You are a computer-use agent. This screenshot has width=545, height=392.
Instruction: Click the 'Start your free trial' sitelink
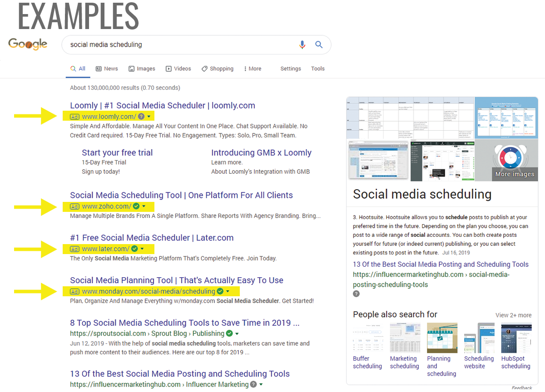[117, 152]
